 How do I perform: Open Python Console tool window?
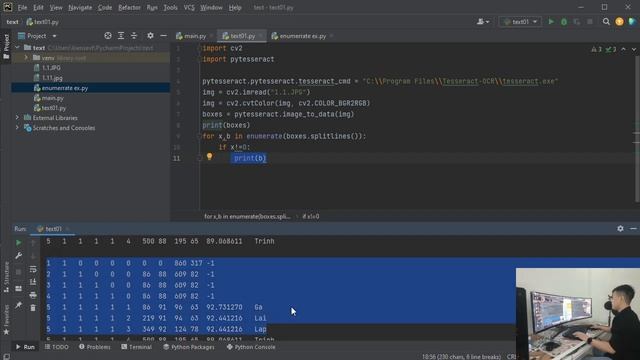coord(251,347)
